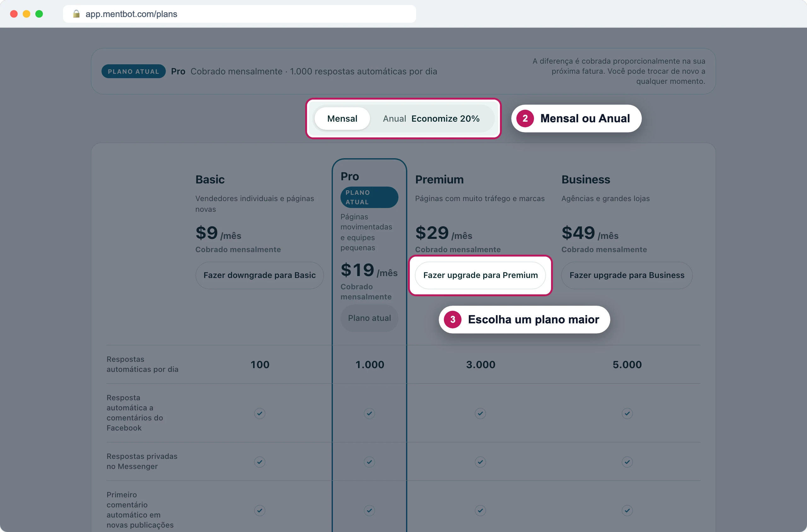Screen dimensions: 807x532
Task: Click Business checkmark for Facebook comments reply
Action: (627, 413)
